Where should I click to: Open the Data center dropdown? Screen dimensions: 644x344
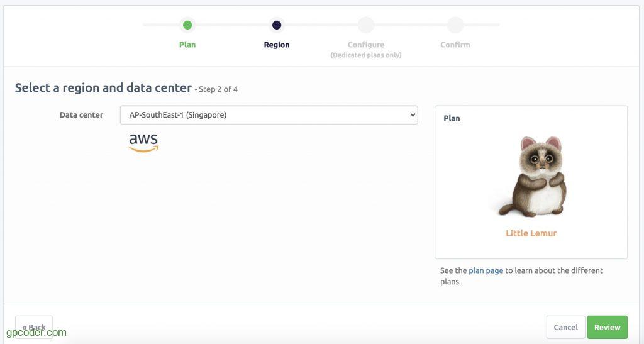click(x=269, y=115)
